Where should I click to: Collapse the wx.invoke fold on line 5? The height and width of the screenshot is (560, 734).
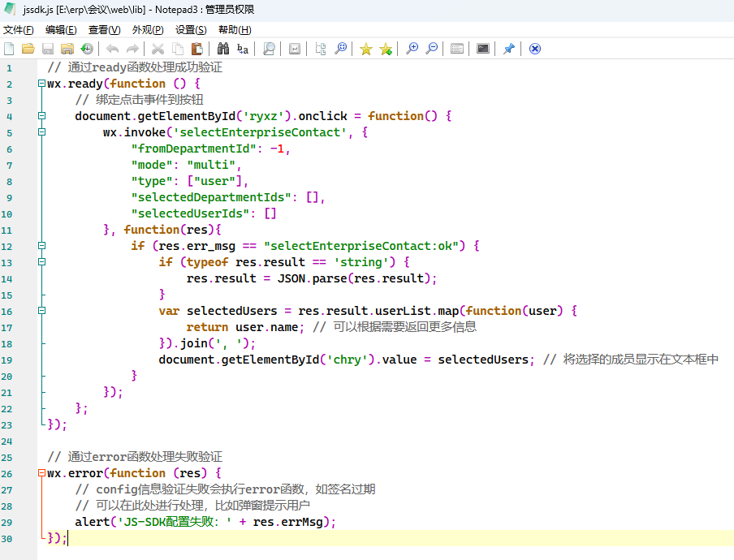point(41,132)
